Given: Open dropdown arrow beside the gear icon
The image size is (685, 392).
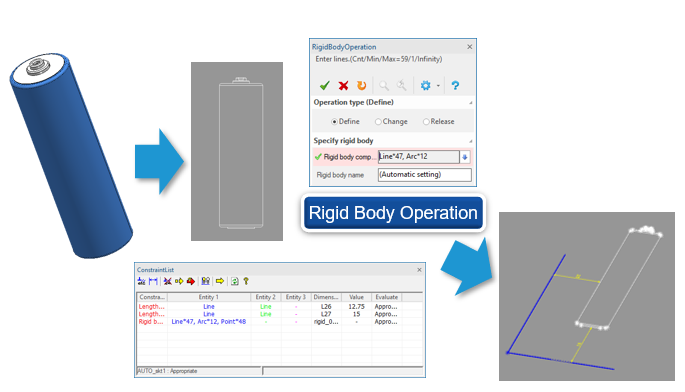Looking at the screenshot, I should tap(438, 86).
